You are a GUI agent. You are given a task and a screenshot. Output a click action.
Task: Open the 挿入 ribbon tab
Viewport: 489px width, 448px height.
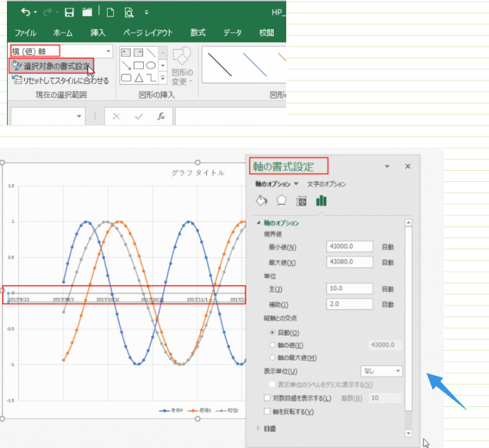point(98,33)
